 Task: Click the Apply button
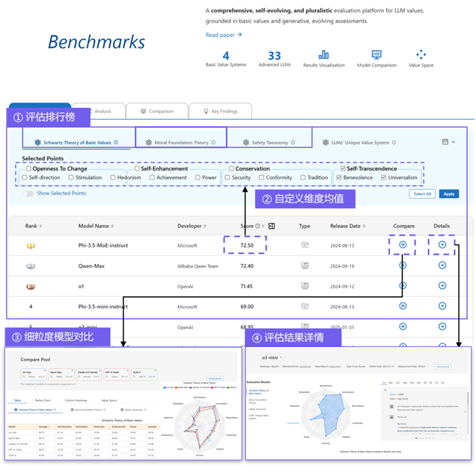click(448, 194)
